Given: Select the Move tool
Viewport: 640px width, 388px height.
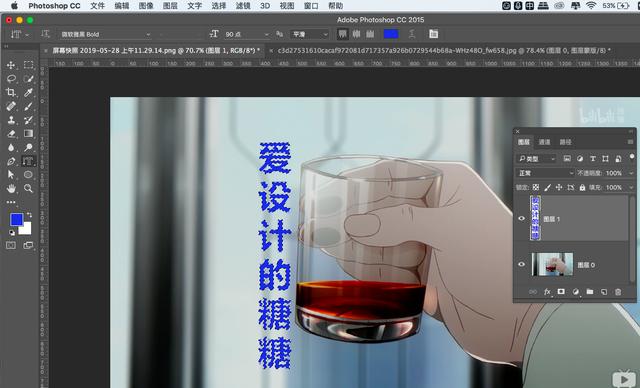Looking at the screenshot, I should click(x=11, y=65).
